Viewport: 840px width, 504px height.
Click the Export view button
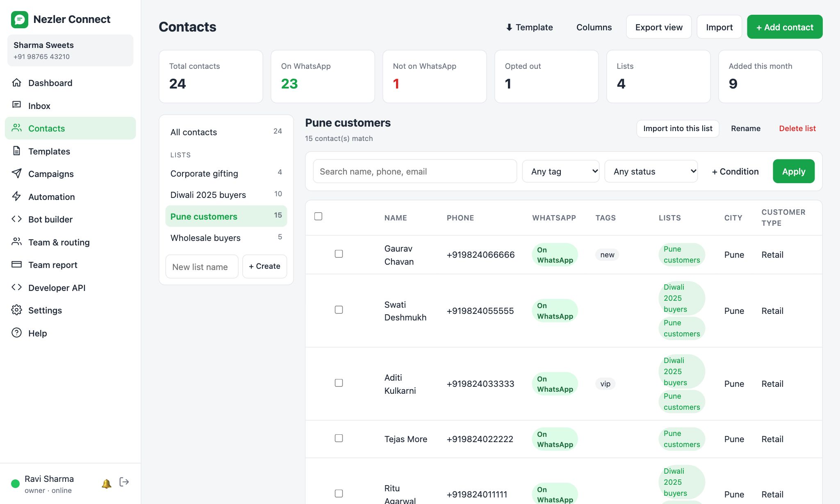[659, 27]
